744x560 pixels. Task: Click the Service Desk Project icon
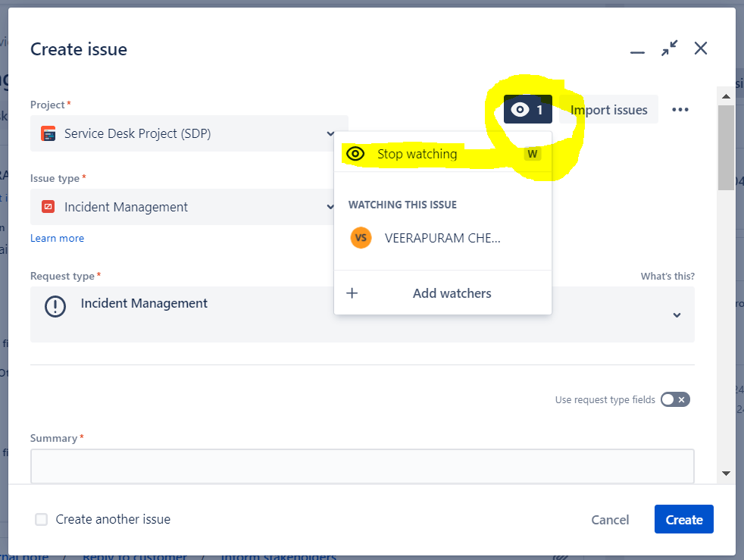tap(48, 134)
